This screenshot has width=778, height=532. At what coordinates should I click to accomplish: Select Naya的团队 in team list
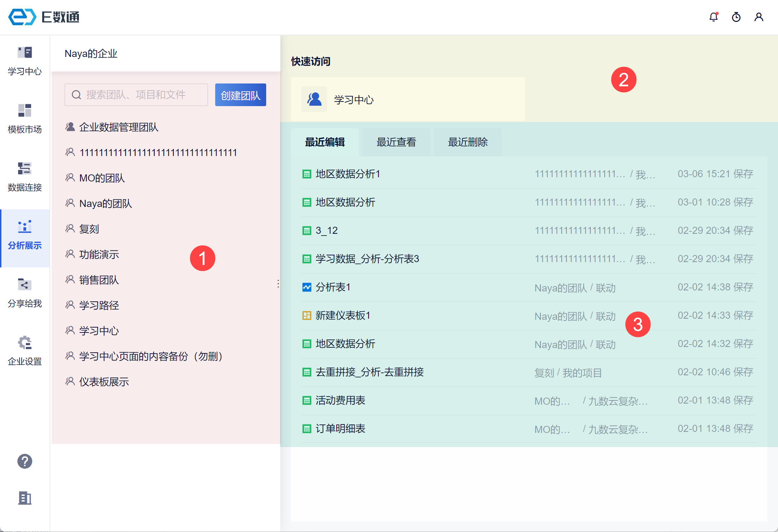click(x=105, y=203)
